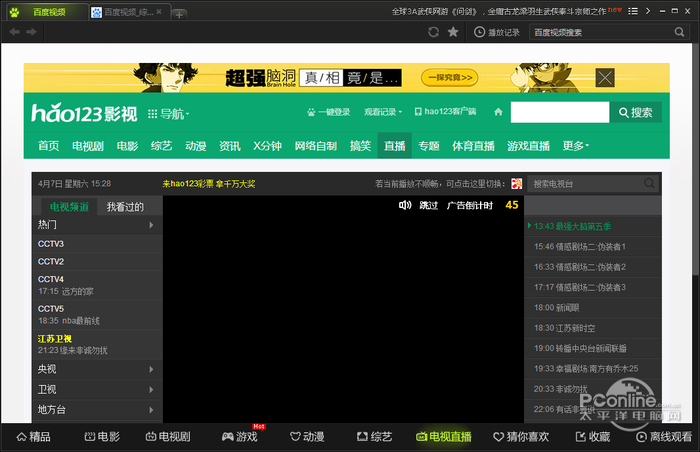Select CCTV3 channel
Image resolution: width=700 pixels, height=452 pixels.
tap(97, 244)
